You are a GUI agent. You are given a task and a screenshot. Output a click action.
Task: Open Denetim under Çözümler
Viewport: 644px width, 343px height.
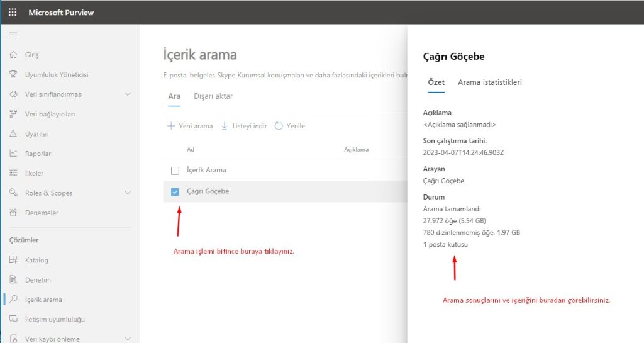pyautogui.click(x=38, y=279)
